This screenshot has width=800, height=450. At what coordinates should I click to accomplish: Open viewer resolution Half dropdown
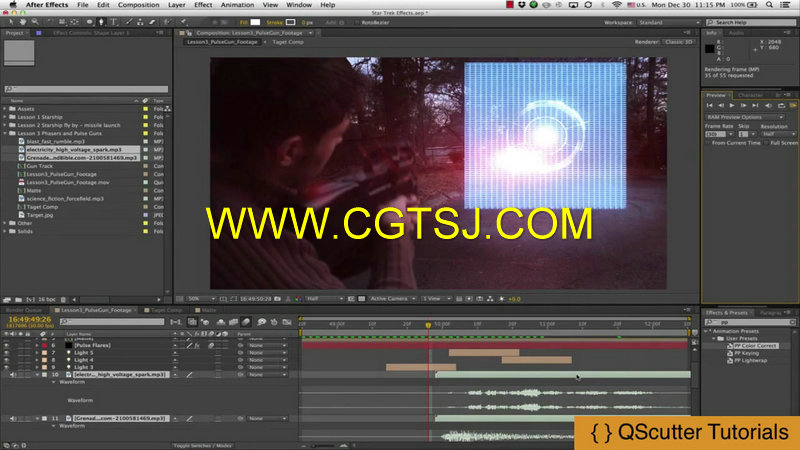point(324,299)
